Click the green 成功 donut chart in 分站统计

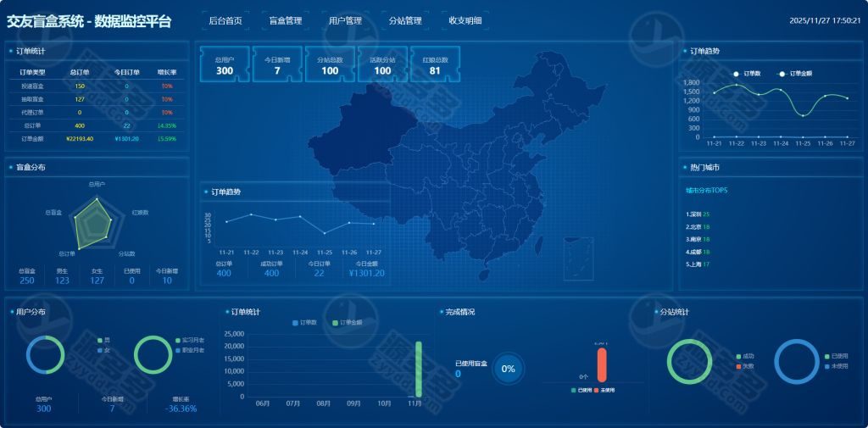[x=689, y=361]
